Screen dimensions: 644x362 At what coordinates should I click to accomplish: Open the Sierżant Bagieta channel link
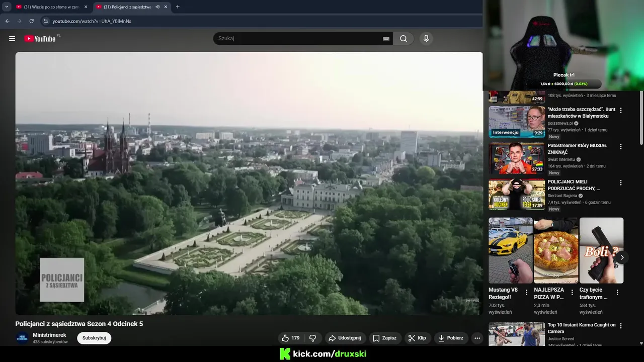coord(562,196)
